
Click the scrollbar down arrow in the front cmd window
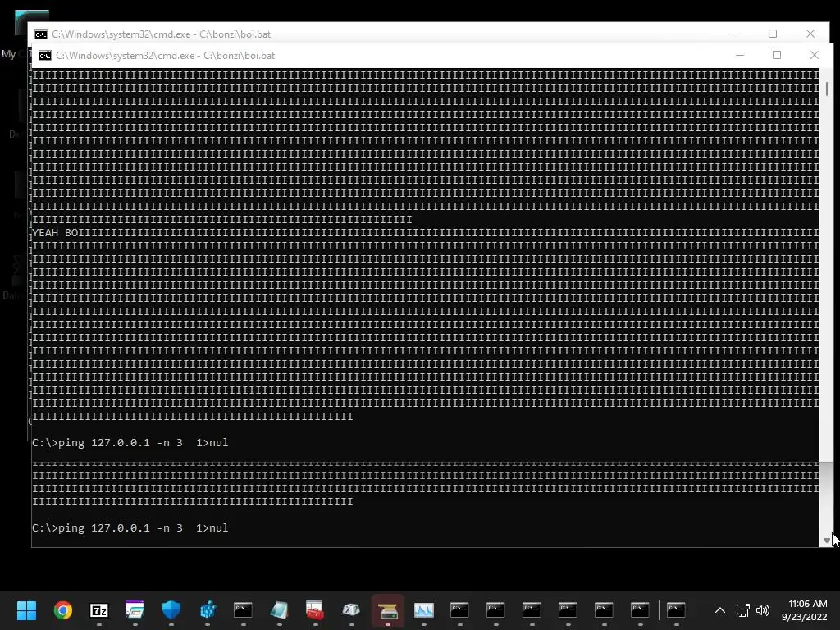click(827, 541)
